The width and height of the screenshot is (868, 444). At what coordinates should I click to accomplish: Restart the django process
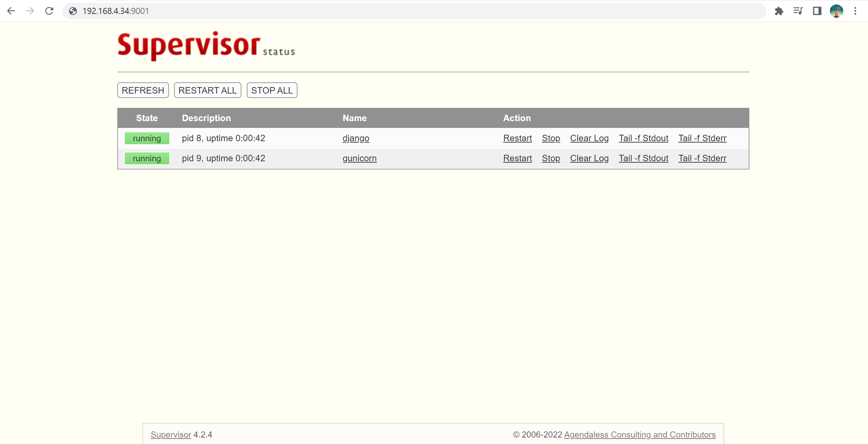tap(517, 138)
